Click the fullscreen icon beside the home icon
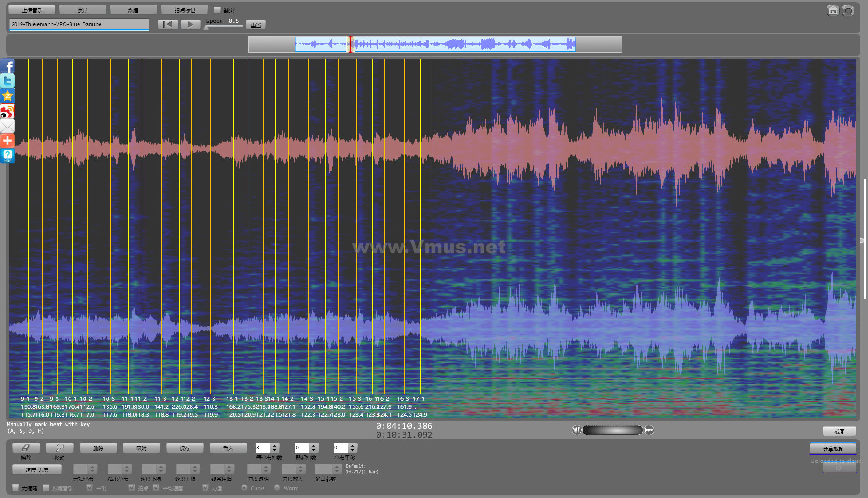868x498 pixels. (x=848, y=10)
